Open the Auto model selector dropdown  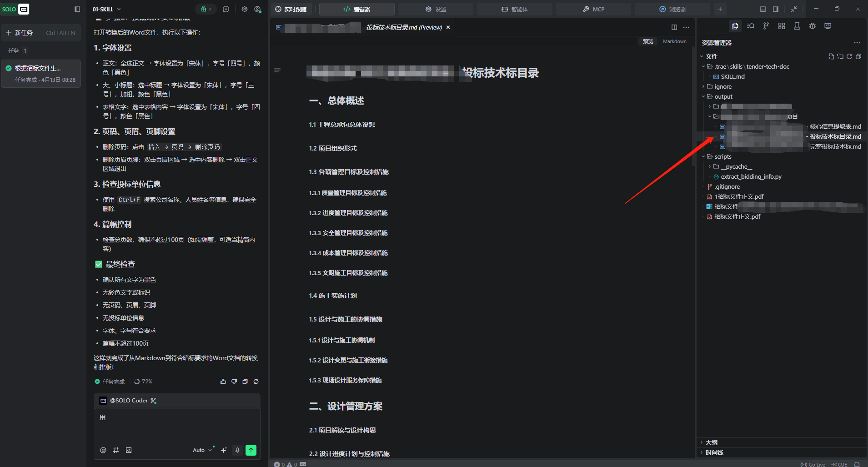click(x=202, y=450)
